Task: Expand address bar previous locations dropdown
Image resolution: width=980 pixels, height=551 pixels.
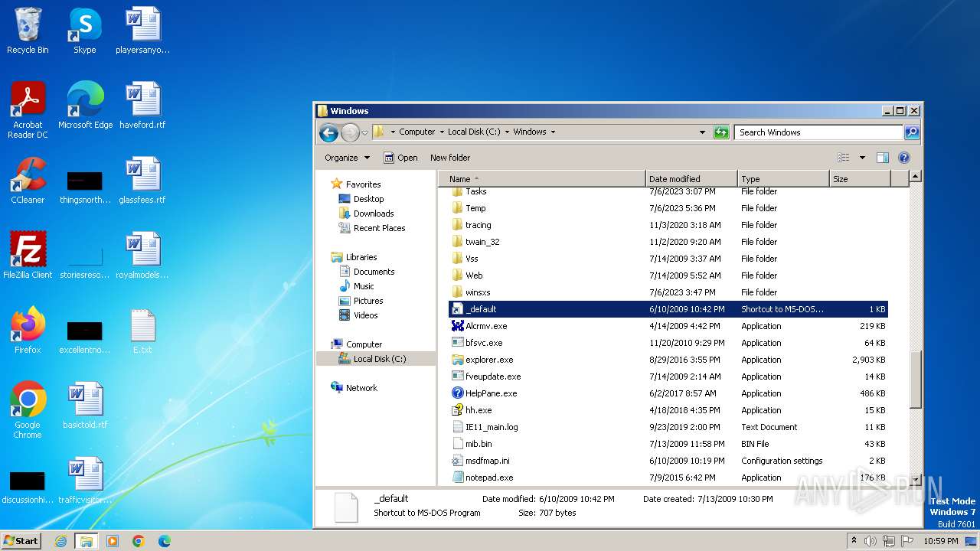Action: [x=702, y=132]
